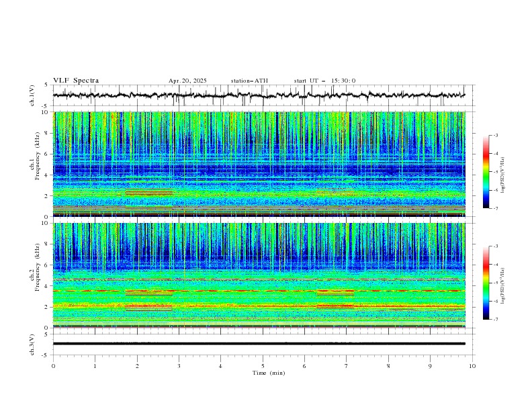Click the ch.2 spectrogram panel
Screen dimensions: 532x411
coord(259,275)
